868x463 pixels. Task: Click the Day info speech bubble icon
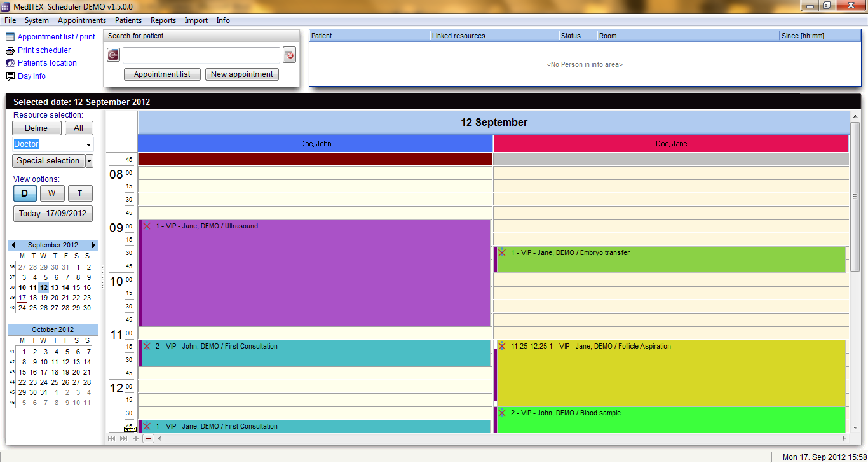pyautogui.click(x=10, y=76)
